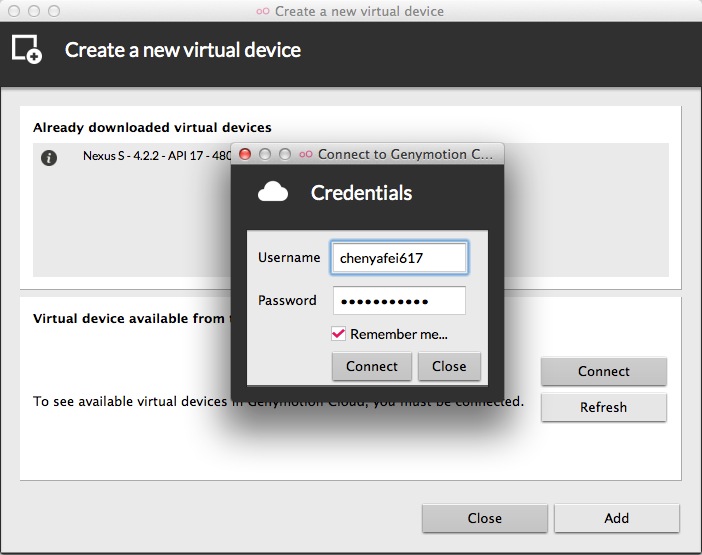Click the Refresh button
The height and width of the screenshot is (555, 702).
coord(604,407)
